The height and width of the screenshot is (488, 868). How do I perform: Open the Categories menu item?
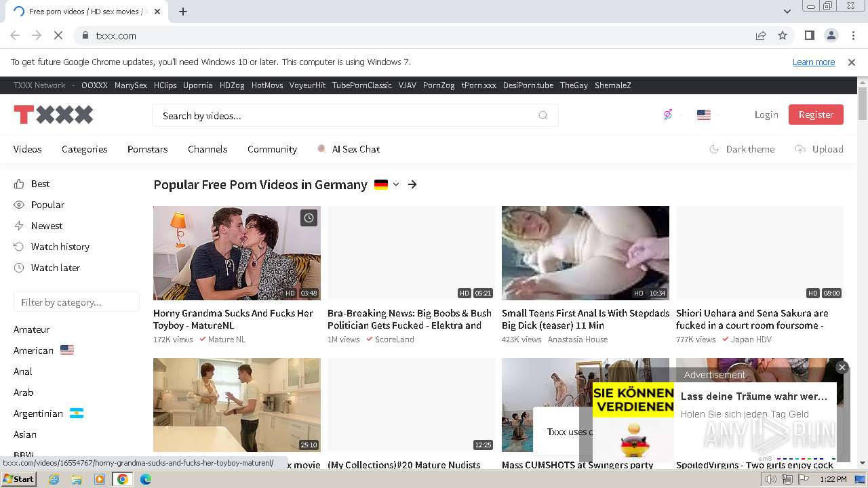[x=84, y=149]
